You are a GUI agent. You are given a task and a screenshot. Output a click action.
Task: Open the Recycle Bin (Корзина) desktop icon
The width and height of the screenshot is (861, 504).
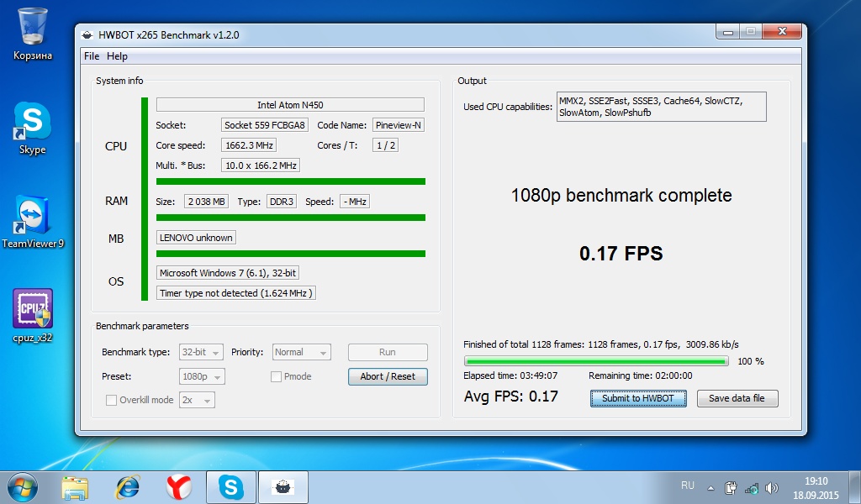[33, 34]
